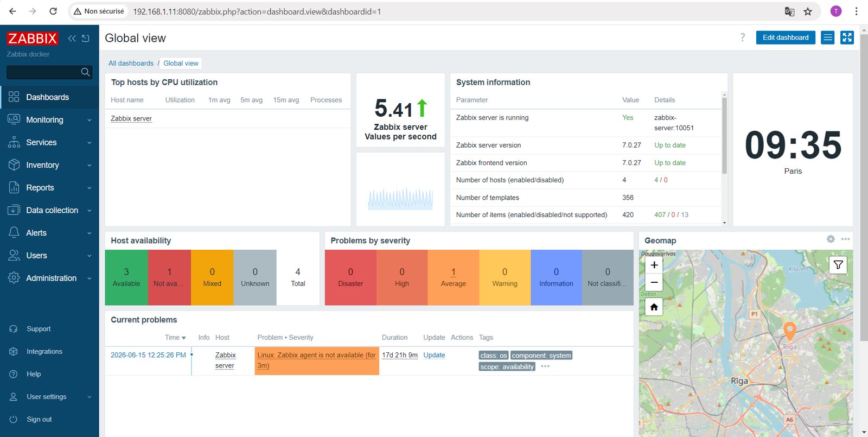Expand the Services menu
868x437 pixels.
coord(49,142)
